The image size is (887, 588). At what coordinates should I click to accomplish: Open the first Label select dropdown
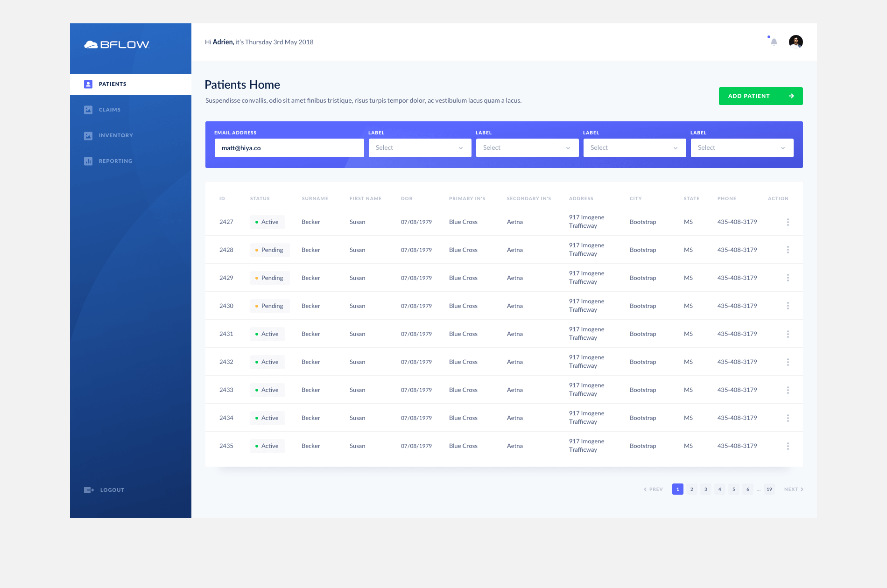pos(420,148)
